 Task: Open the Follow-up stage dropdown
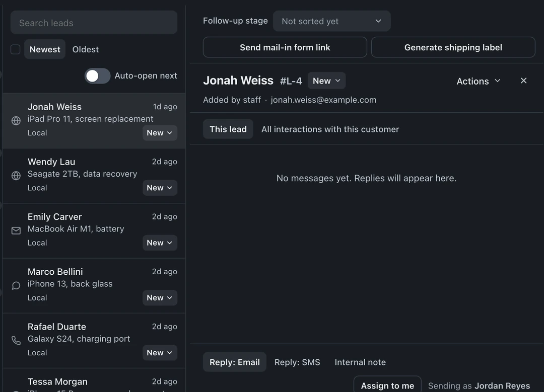[331, 21]
